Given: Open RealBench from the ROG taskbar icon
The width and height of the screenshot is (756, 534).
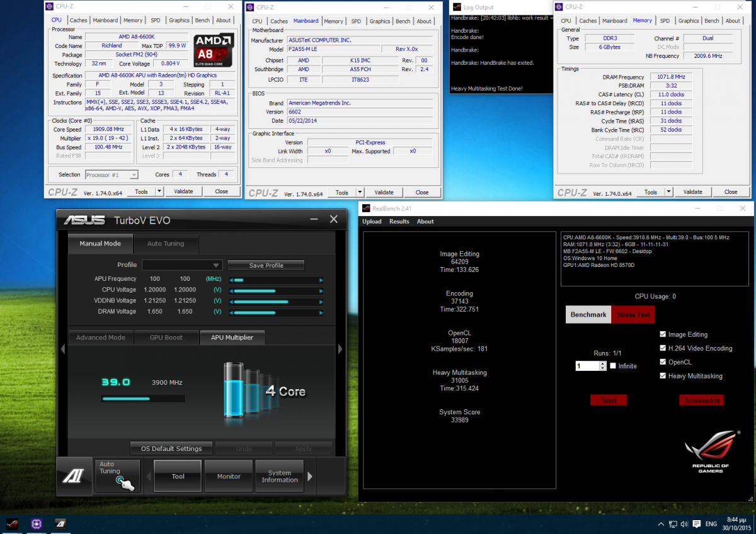Looking at the screenshot, I should tap(13, 523).
